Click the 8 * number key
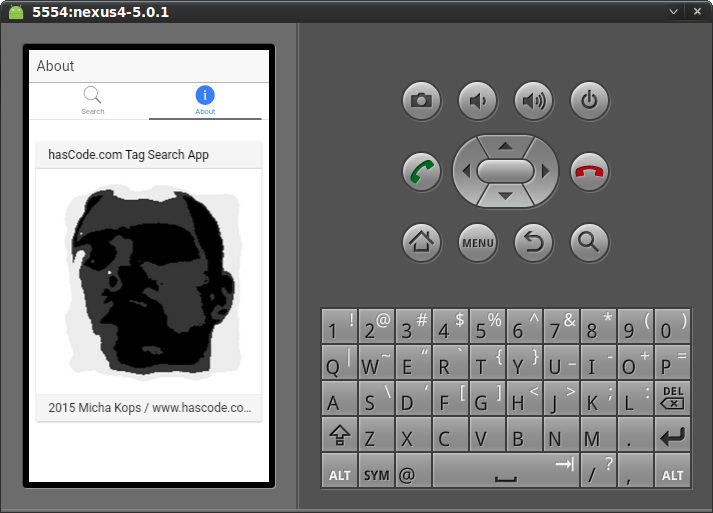713x513 pixels. click(599, 326)
